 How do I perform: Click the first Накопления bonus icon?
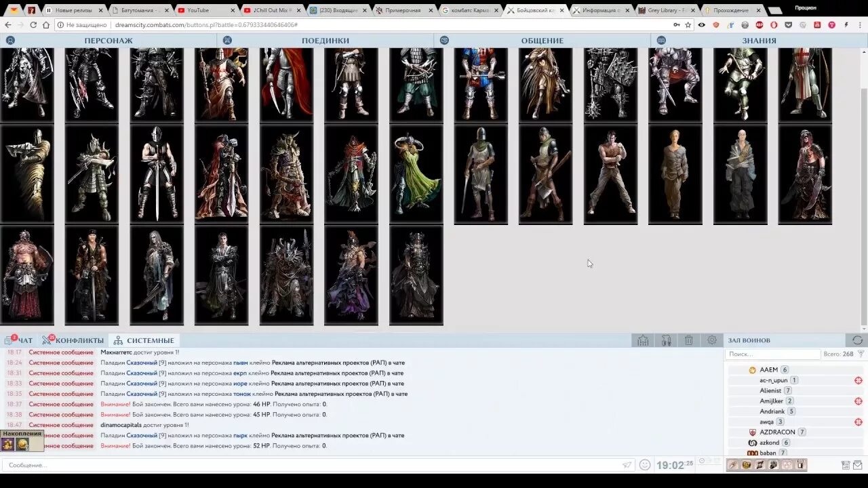point(7,445)
